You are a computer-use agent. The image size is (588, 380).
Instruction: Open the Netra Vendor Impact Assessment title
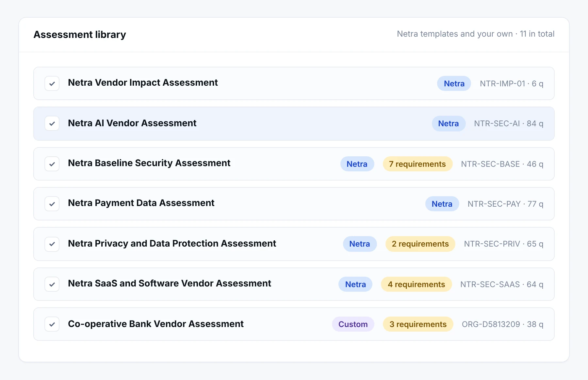pos(143,83)
